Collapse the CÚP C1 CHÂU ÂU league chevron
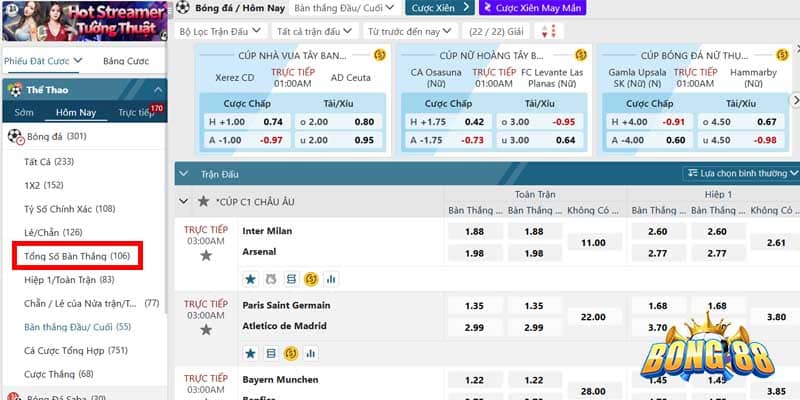The image size is (800, 400). 183,202
